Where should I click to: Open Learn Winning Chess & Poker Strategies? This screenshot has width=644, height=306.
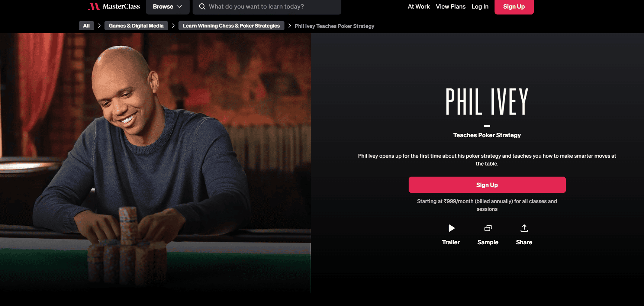pos(231,26)
